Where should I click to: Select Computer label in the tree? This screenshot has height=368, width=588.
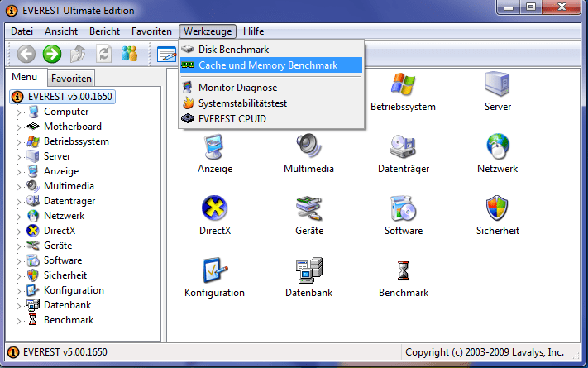[x=66, y=112]
